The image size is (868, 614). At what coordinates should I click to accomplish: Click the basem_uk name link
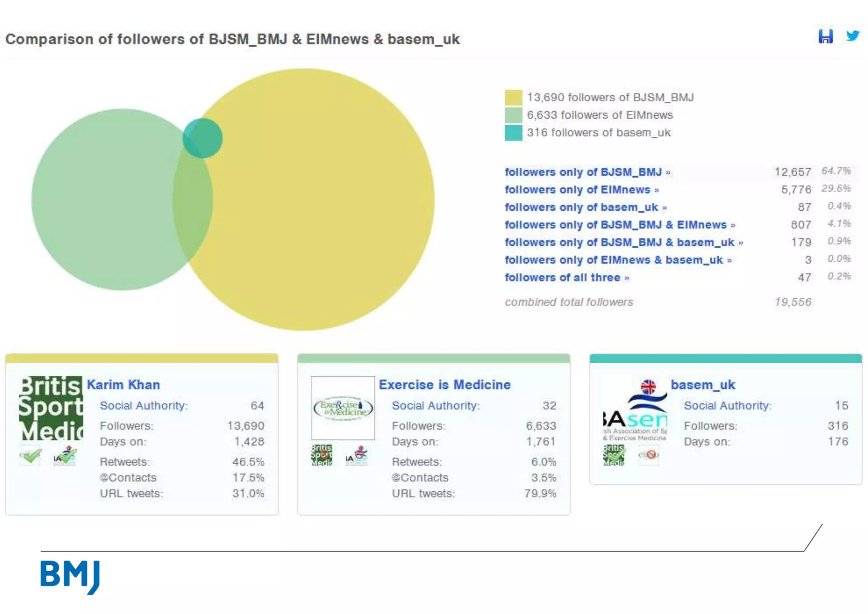tap(703, 385)
